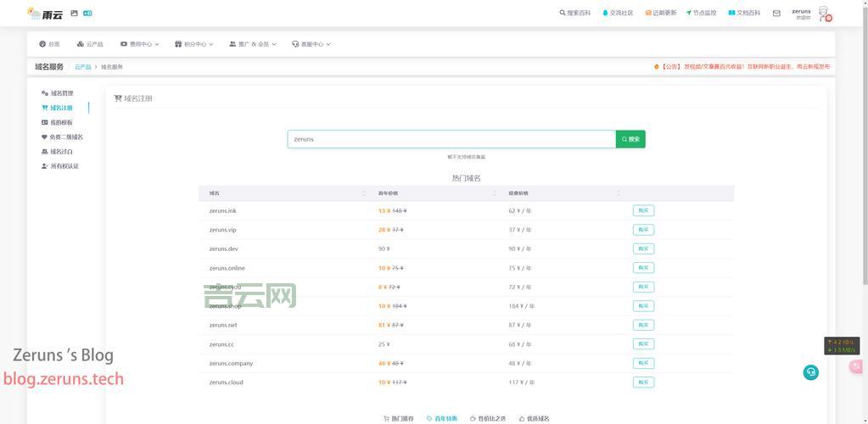Click the teal badge icon beside logo
The height and width of the screenshot is (424, 868).
(87, 14)
